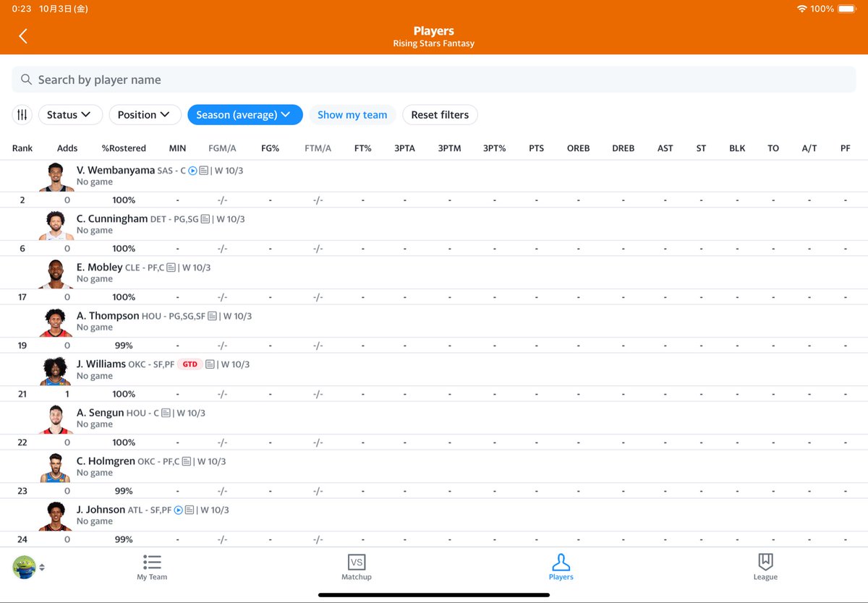Tap the search magnifier icon
Image resolution: width=868 pixels, height=603 pixels.
pyautogui.click(x=26, y=80)
